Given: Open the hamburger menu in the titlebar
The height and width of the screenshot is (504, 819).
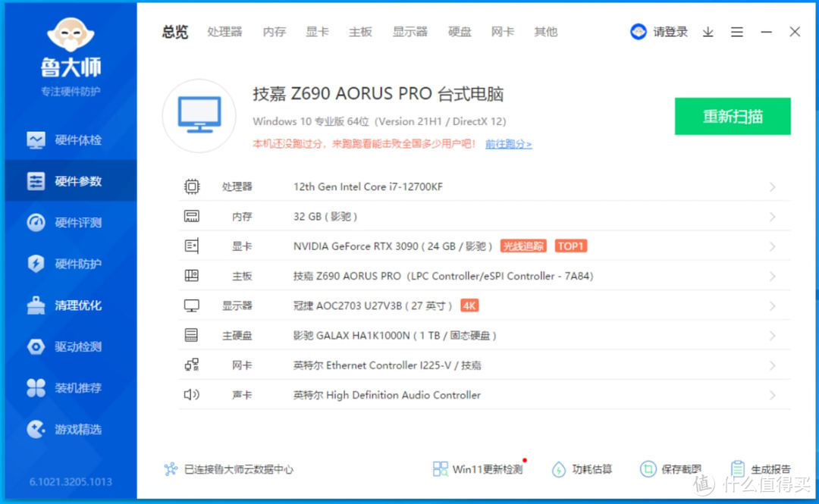Looking at the screenshot, I should pyautogui.click(x=737, y=32).
